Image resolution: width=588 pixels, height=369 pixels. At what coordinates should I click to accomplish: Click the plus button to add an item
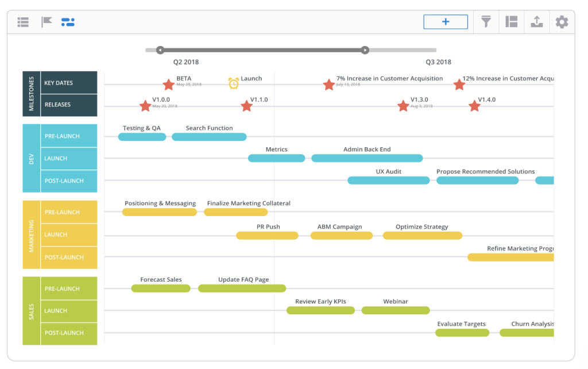(x=446, y=21)
